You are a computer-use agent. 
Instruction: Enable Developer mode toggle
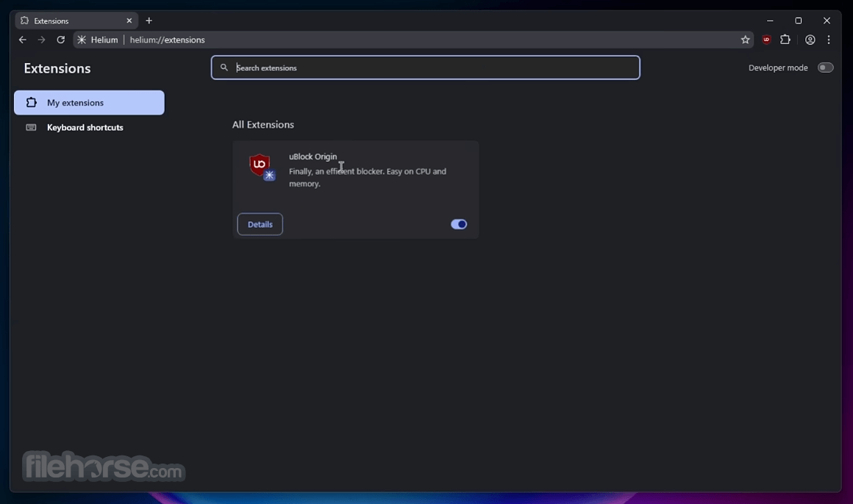pos(825,68)
